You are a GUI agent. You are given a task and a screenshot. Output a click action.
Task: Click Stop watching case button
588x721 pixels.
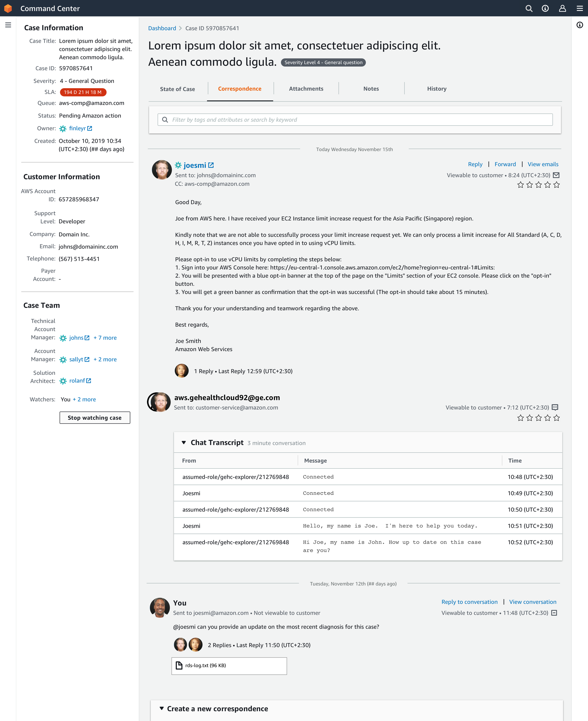[x=95, y=418]
